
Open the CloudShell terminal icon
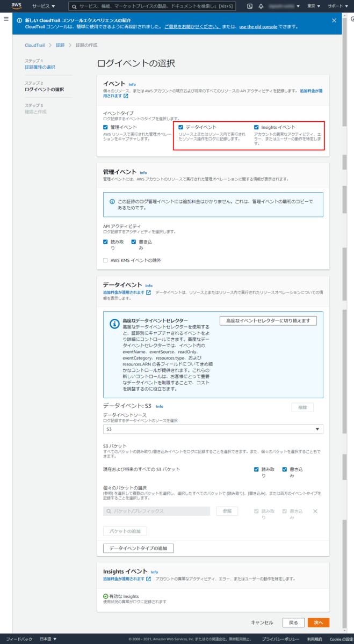250,6
